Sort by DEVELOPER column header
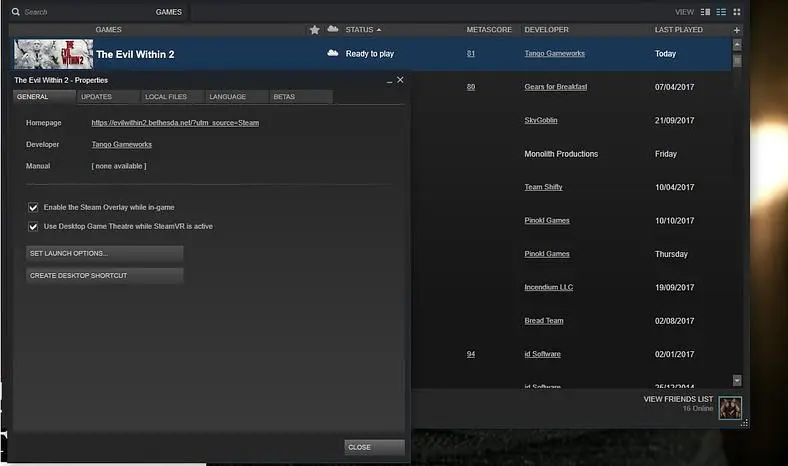 [x=546, y=30]
